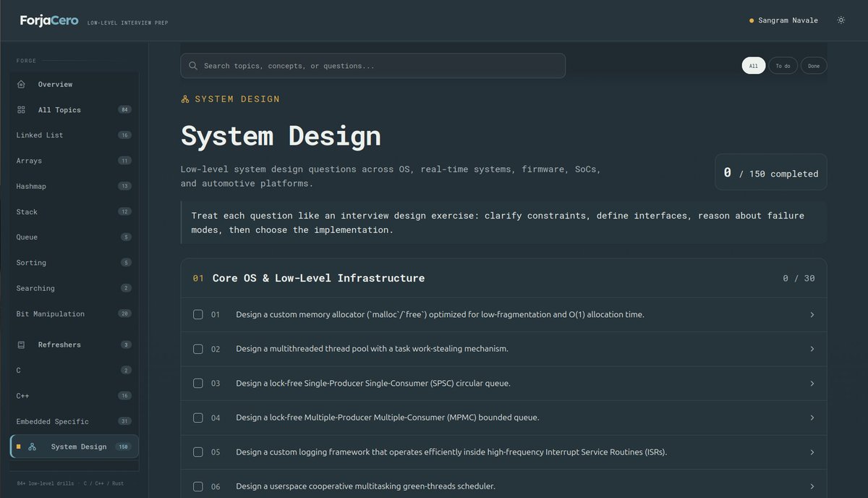
Task: Click the 0 / 30 section progress
Action: pos(799,278)
